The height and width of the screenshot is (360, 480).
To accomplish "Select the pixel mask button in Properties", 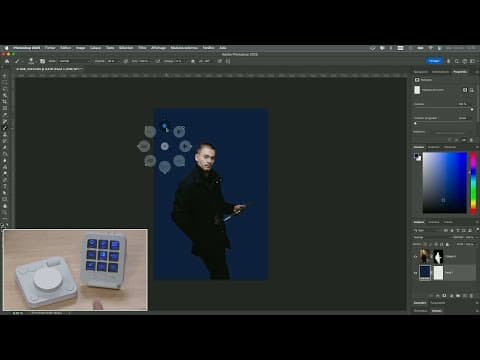I will (x=465, y=90).
